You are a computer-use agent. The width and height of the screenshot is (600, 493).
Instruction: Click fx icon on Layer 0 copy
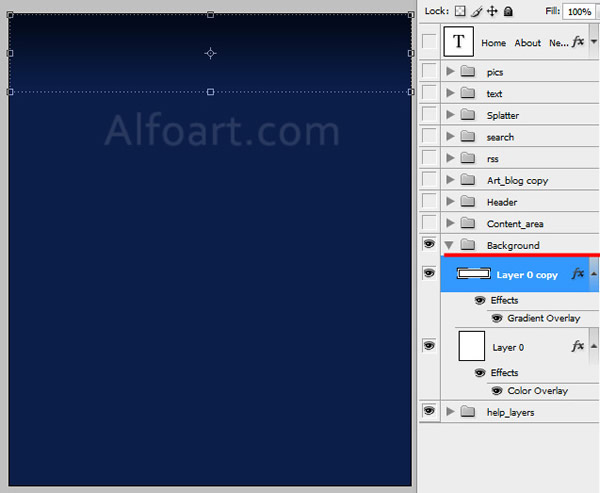(x=578, y=273)
